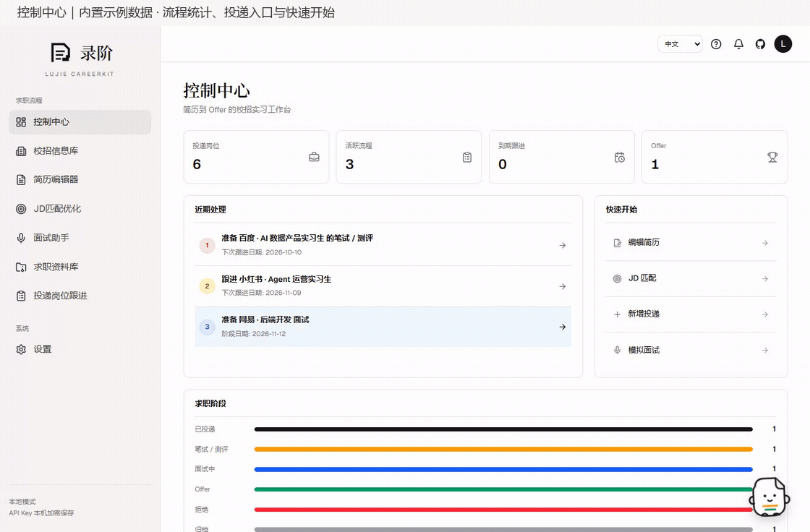Click the text 下次跟进日期: 2026-10-10

[x=261, y=252]
